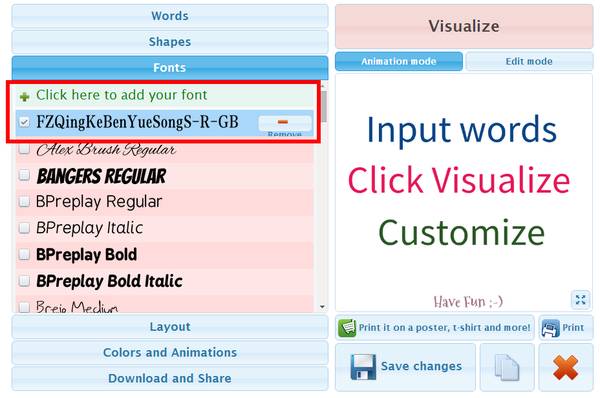The height and width of the screenshot is (398, 600).
Task: Expand the Shapes section
Action: point(170,42)
